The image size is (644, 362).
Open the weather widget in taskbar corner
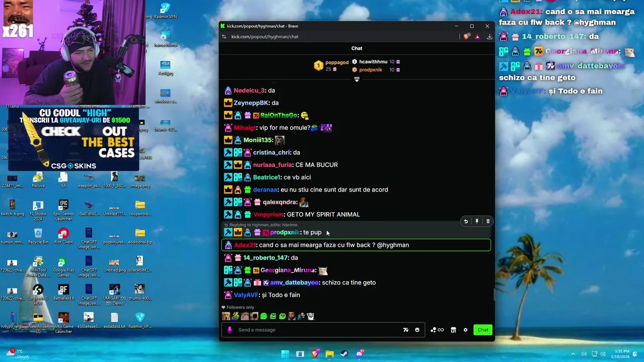click(18, 354)
